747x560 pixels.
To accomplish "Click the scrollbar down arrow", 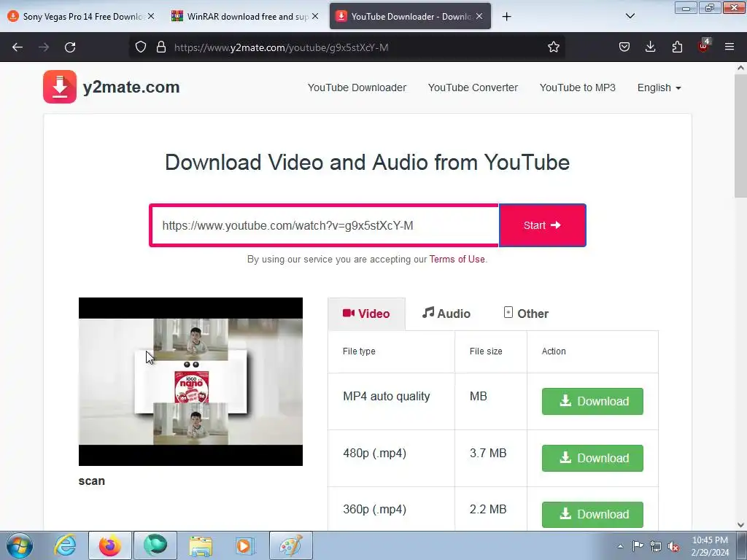I will tap(740, 525).
